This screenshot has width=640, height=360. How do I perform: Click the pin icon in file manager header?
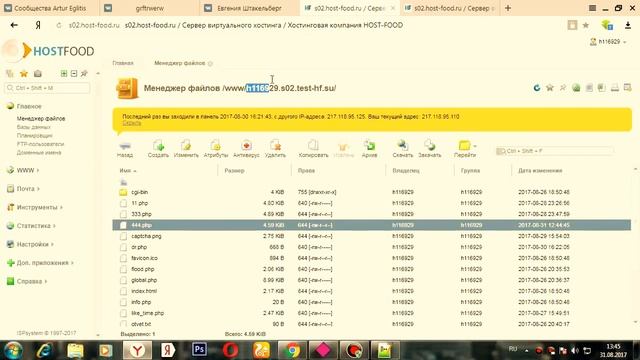click(x=563, y=88)
